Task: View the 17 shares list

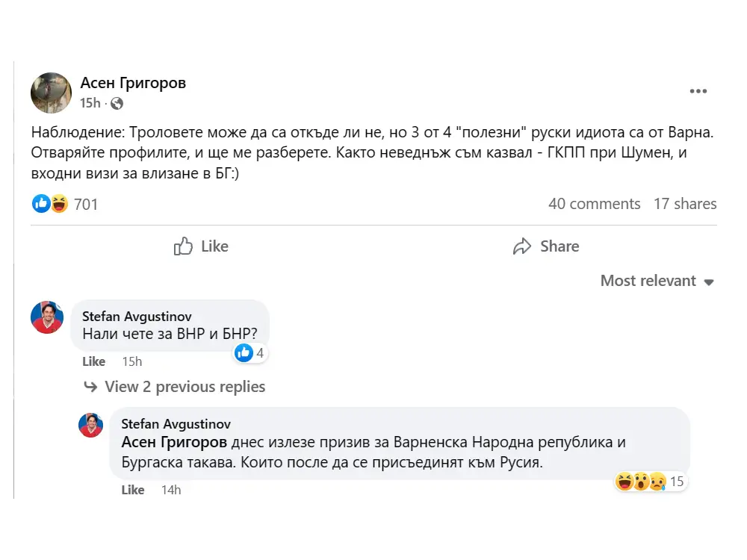Action: (684, 204)
